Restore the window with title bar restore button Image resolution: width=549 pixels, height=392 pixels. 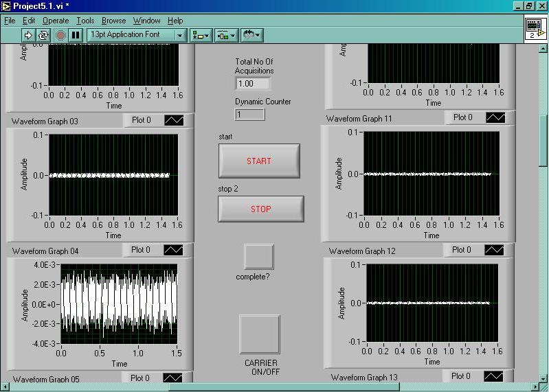530,6
